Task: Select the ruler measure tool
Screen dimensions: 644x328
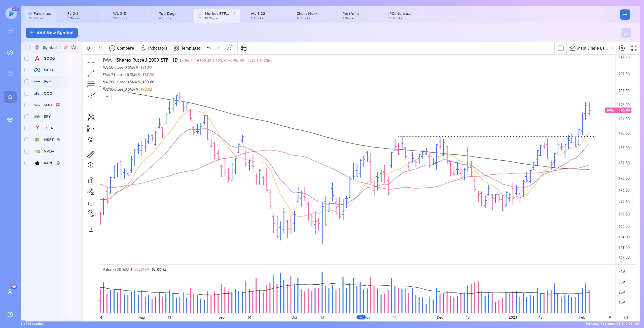Action: pyautogui.click(x=91, y=154)
